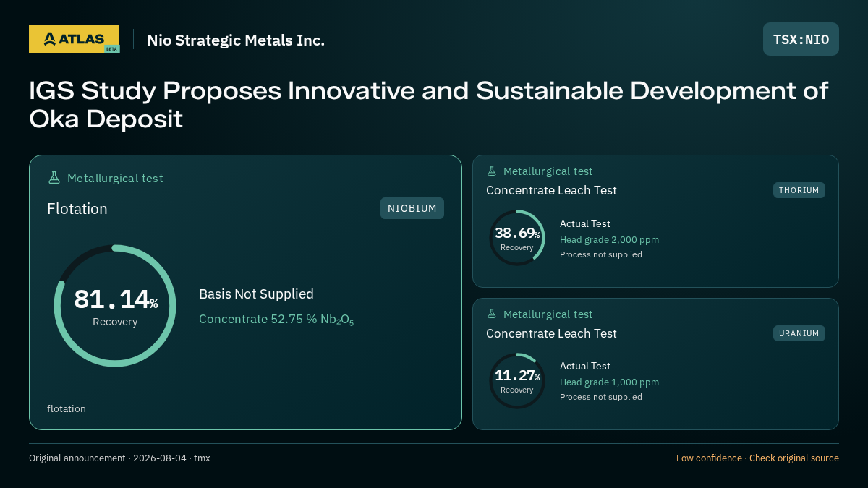Click Concentrate 52.75 % Nb2O5 value
The image size is (868, 488).
[x=276, y=320]
